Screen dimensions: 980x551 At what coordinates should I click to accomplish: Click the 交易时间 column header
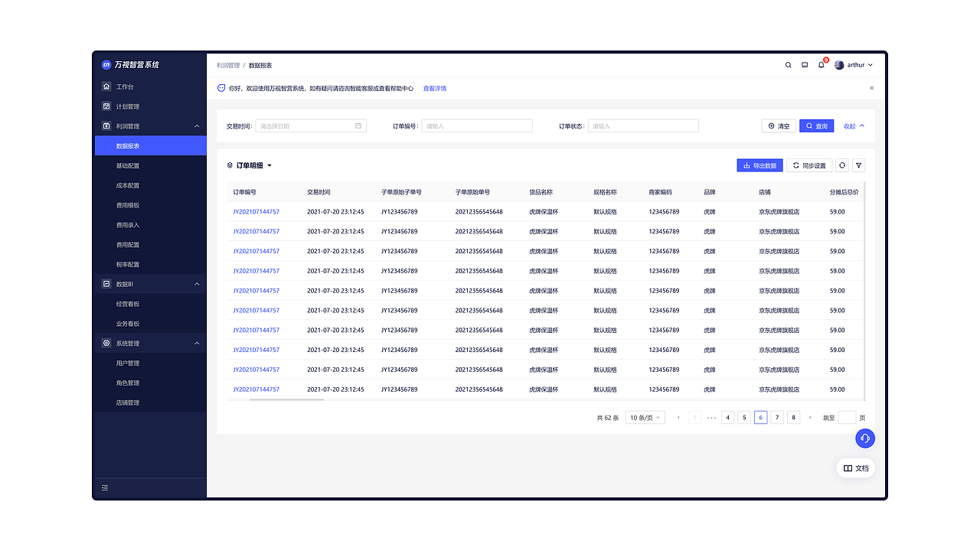(x=318, y=192)
